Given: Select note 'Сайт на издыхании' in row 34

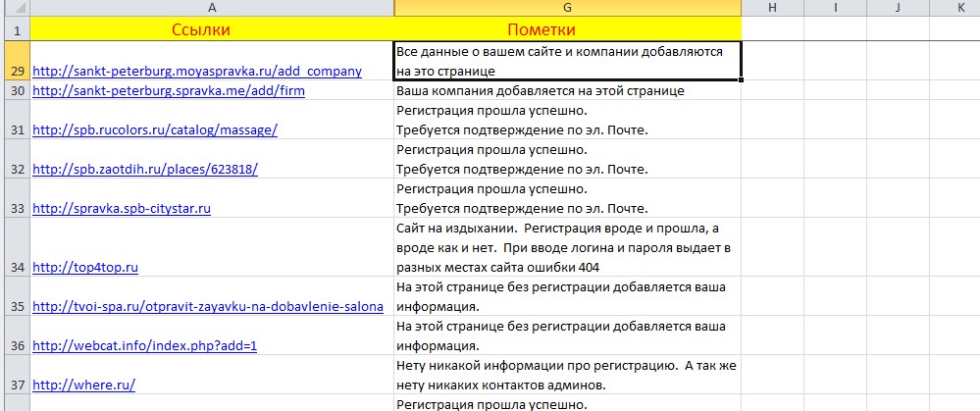Looking at the screenshot, I should point(568,247).
